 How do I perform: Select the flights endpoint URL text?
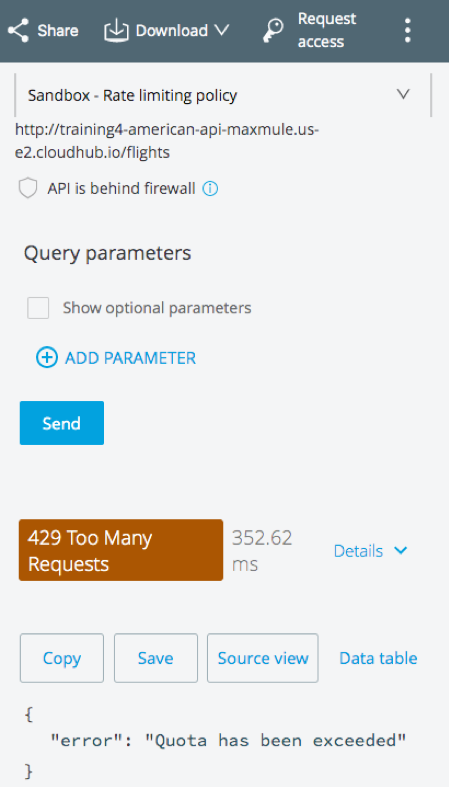point(167,141)
